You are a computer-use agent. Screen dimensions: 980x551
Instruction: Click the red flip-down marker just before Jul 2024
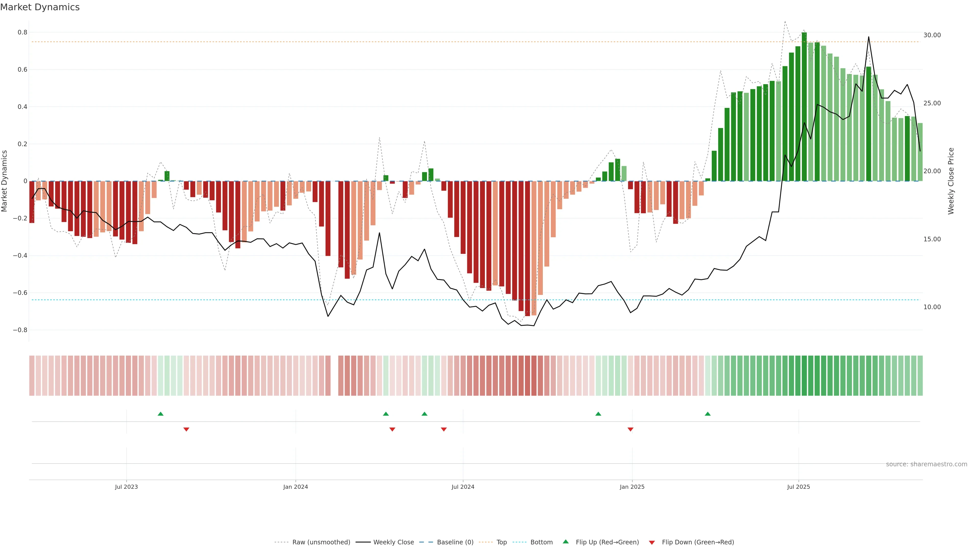[444, 429]
